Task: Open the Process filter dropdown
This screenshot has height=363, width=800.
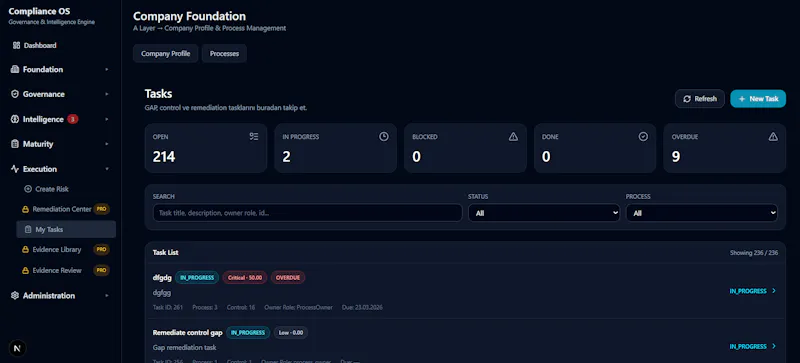Action: pyautogui.click(x=702, y=213)
